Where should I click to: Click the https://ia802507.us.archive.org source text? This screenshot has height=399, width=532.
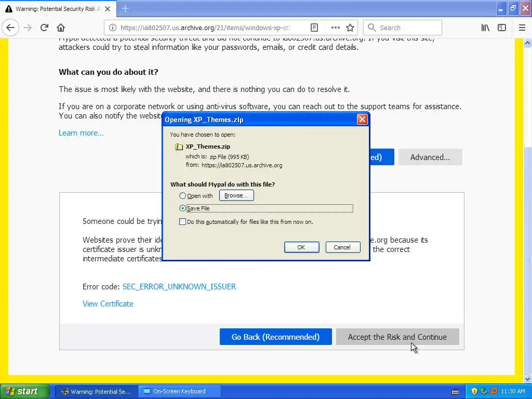tap(242, 166)
